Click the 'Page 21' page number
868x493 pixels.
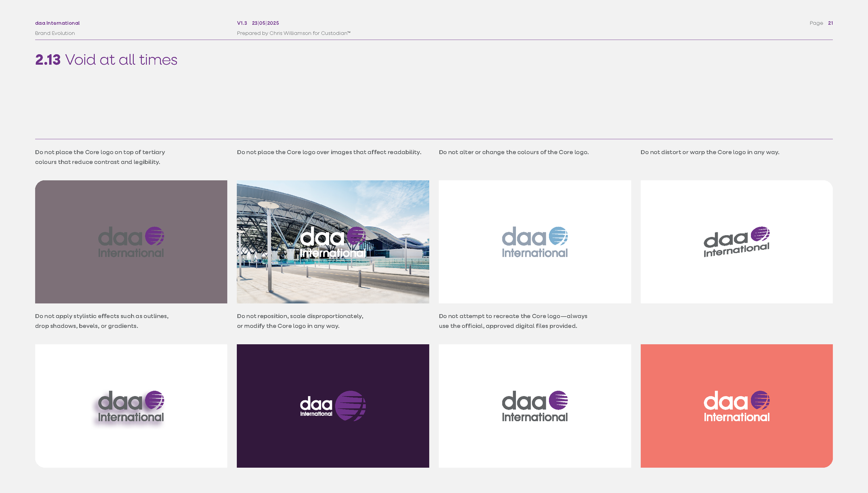click(x=821, y=23)
